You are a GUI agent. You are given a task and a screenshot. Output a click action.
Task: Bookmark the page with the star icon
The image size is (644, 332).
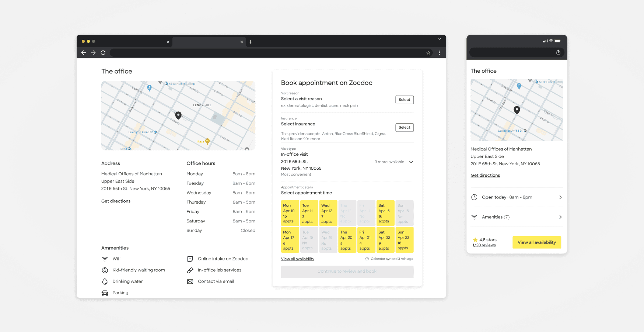[428, 53]
